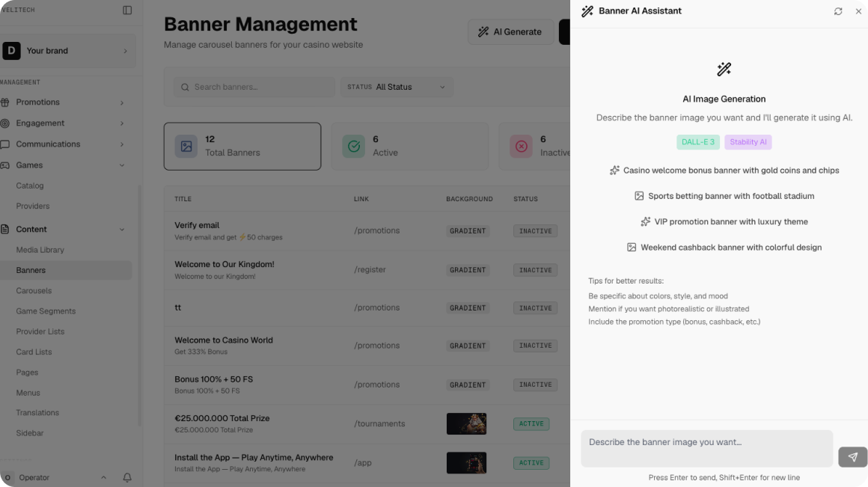Select the DALL-E 3 model chip
Image resolution: width=868 pixels, height=487 pixels.
pyautogui.click(x=698, y=142)
